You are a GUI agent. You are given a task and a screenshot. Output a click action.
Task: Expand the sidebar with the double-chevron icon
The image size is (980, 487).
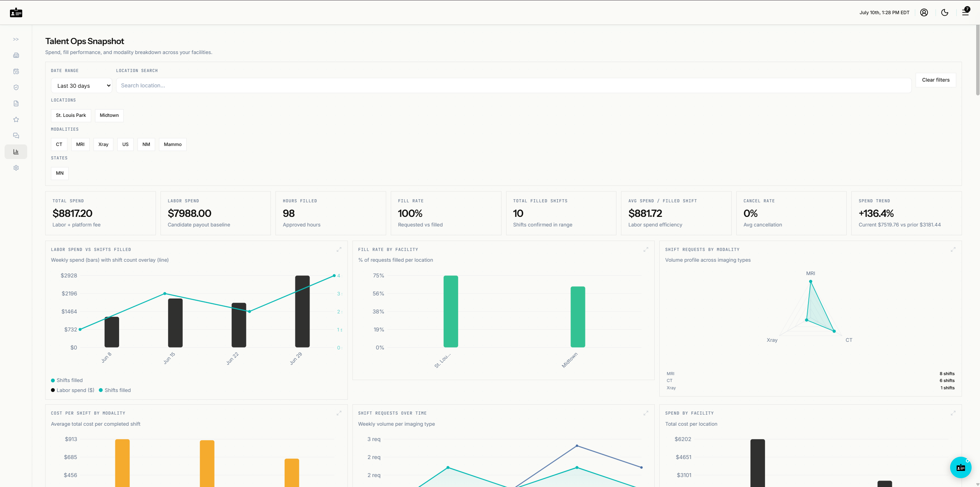(x=16, y=39)
